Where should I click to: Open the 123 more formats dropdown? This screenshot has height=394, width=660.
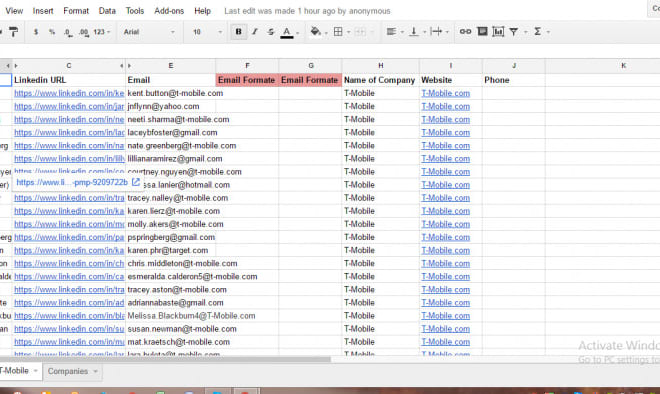tap(101, 32)
